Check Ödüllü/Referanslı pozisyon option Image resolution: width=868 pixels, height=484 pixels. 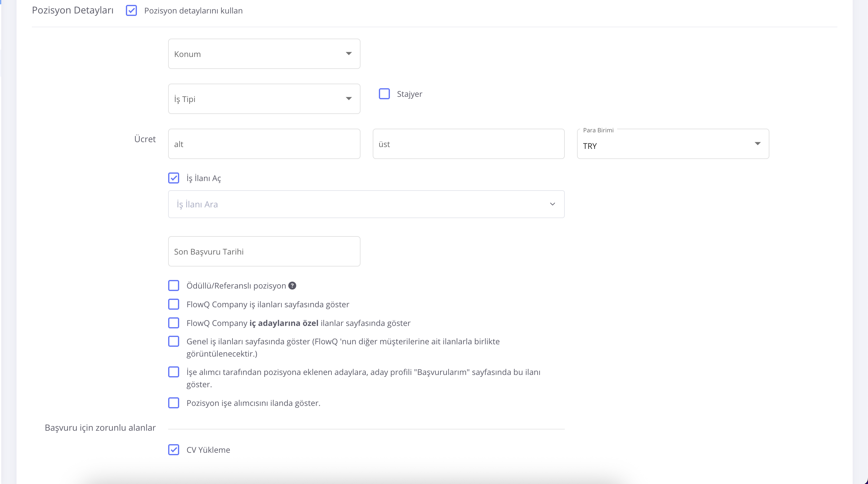pos(174,285)
